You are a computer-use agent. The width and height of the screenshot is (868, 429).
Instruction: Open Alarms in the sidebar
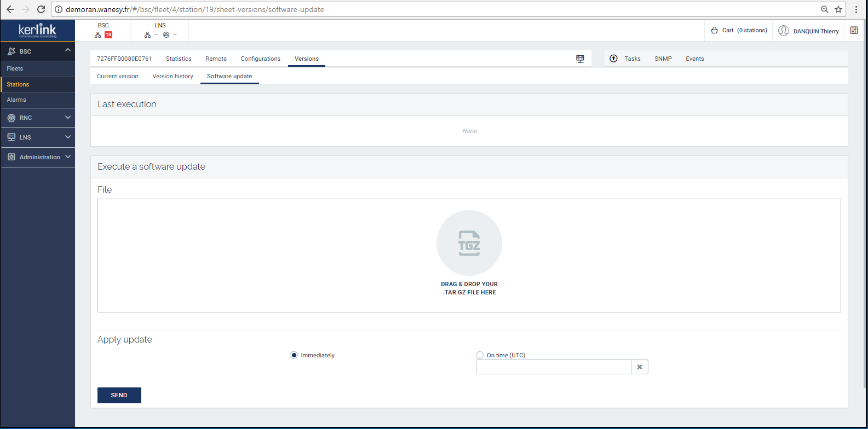coord(16,100)
